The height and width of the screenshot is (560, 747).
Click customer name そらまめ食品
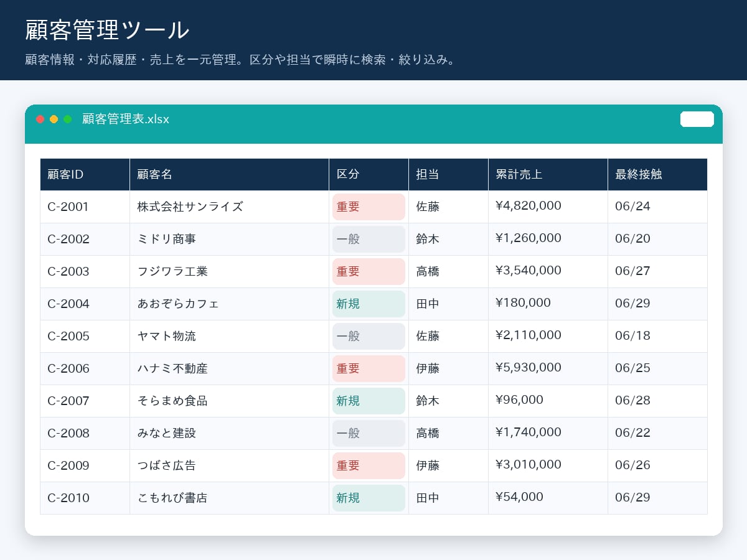(172, 401)
